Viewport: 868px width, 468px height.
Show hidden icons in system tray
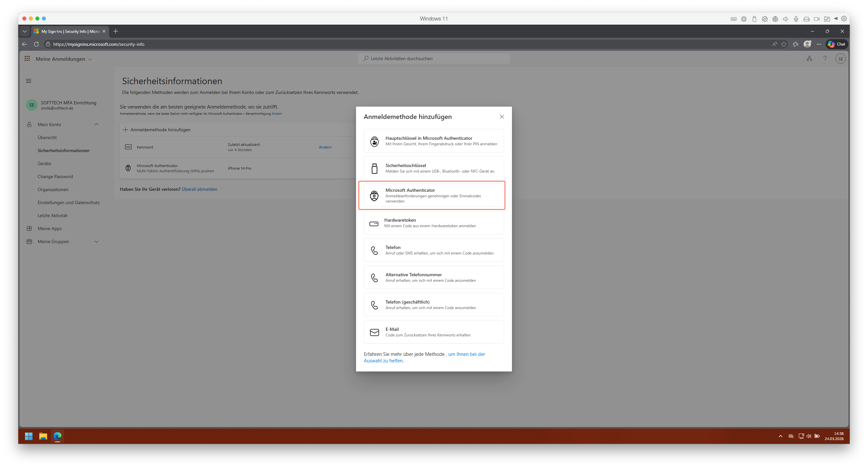click(x=780, y=436)
